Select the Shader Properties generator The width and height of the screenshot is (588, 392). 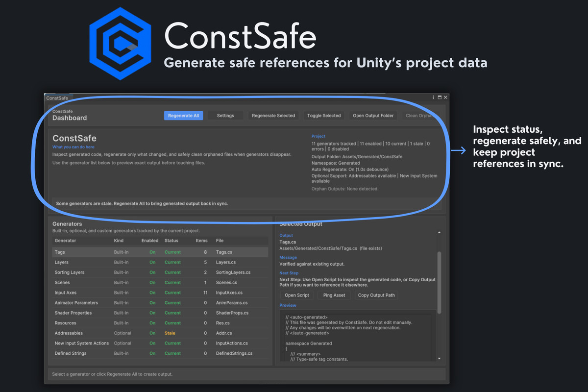[160, 313]
